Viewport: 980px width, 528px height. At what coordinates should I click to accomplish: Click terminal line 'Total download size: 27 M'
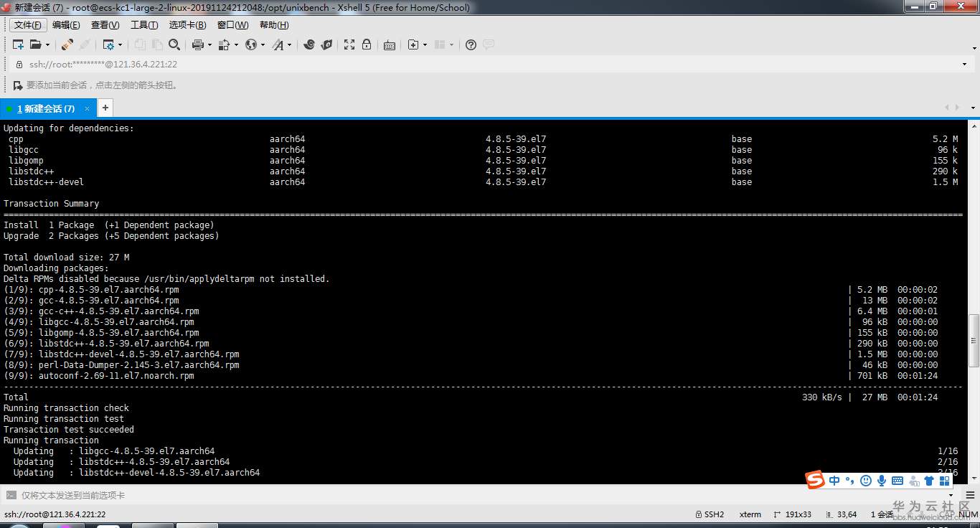(x=67, y=258)
